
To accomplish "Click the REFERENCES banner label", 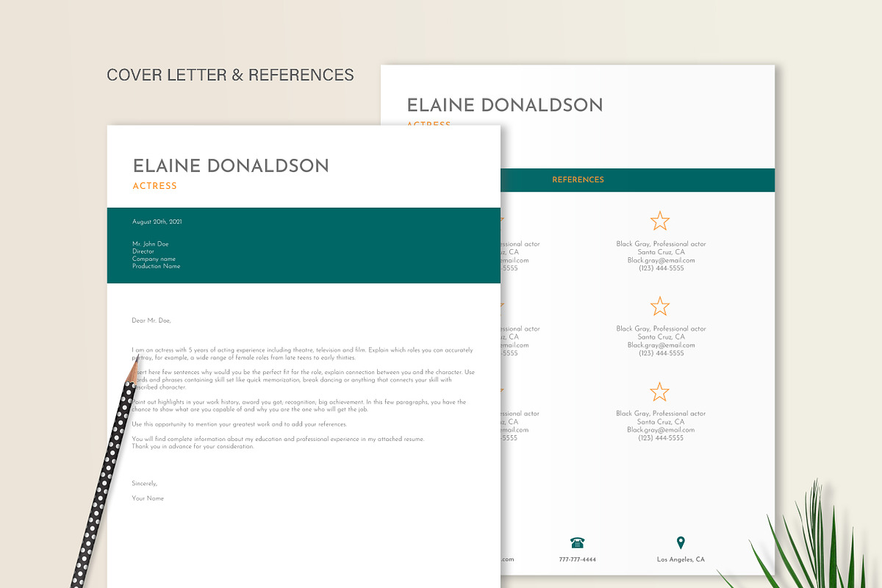I will point(578,179).
